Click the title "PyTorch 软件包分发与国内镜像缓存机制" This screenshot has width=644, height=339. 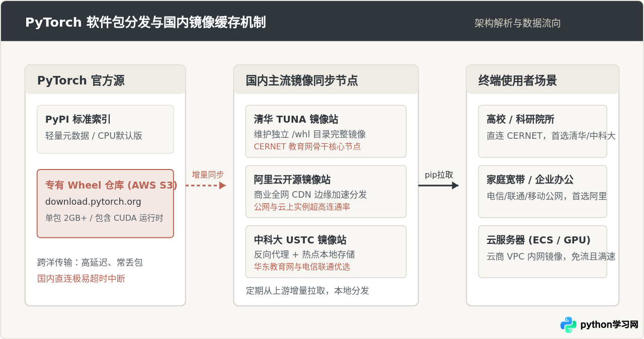pos(145,23)
